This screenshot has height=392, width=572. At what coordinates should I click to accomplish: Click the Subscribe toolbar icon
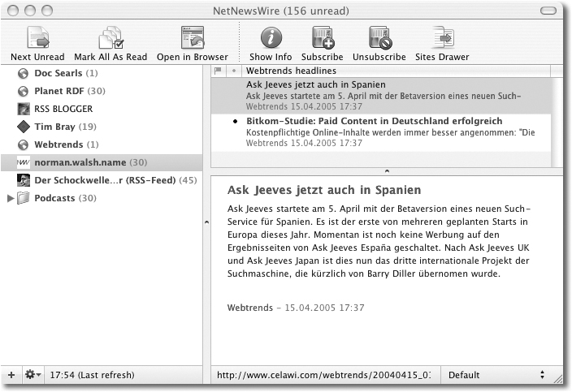click(323, 37)
